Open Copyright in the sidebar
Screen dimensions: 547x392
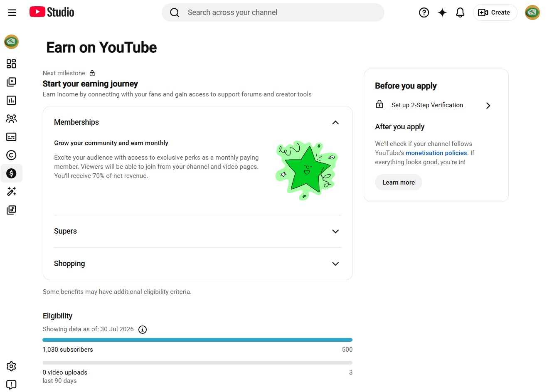click(x=11, y=155)
